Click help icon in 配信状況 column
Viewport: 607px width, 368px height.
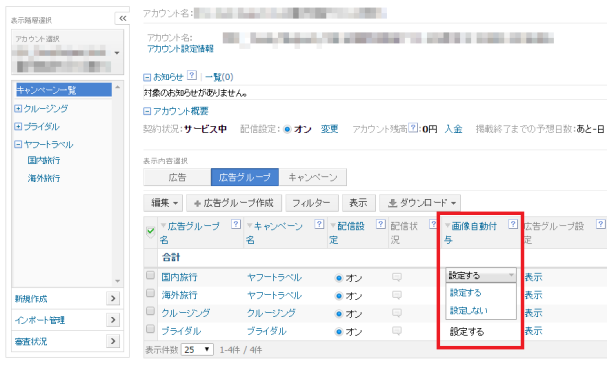[433, 224]
